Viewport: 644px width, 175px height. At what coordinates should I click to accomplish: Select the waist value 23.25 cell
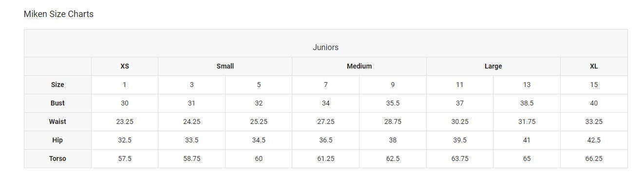click(125, 122)
